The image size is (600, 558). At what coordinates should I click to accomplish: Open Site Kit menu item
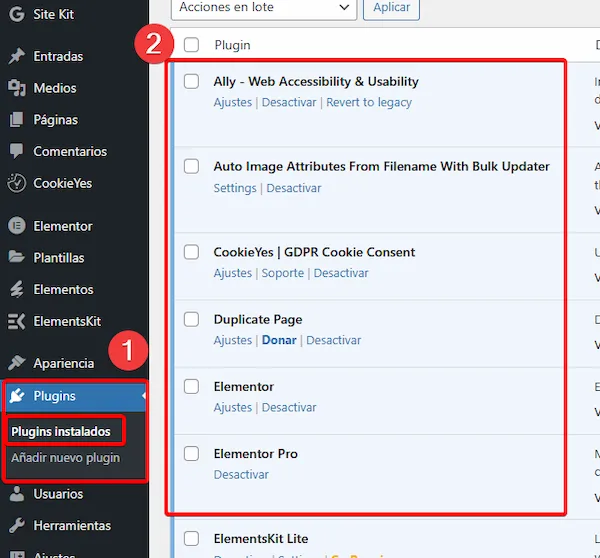point(54,14)
